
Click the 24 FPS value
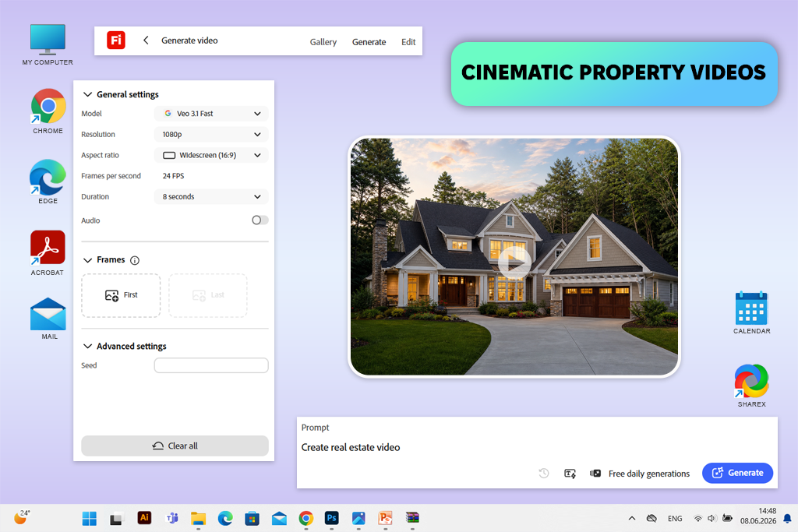(x=173, y=176)
